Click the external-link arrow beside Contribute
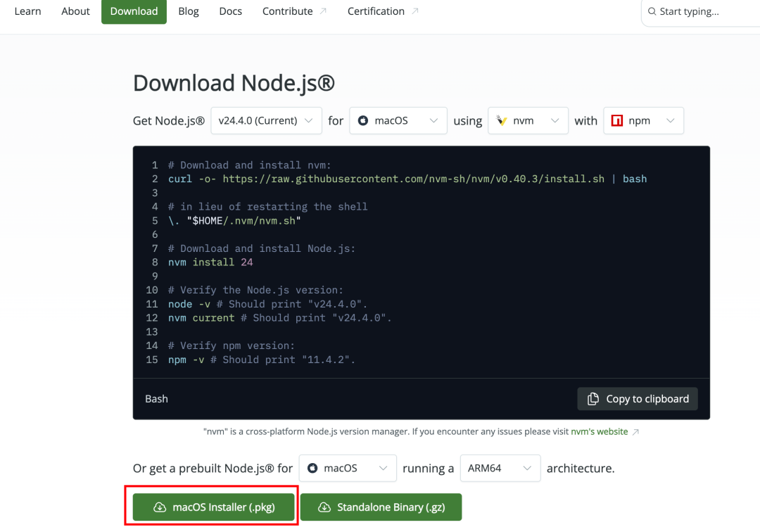Viewport: 760px width, 532px height. pyautogui.click(x=323, y=11)
